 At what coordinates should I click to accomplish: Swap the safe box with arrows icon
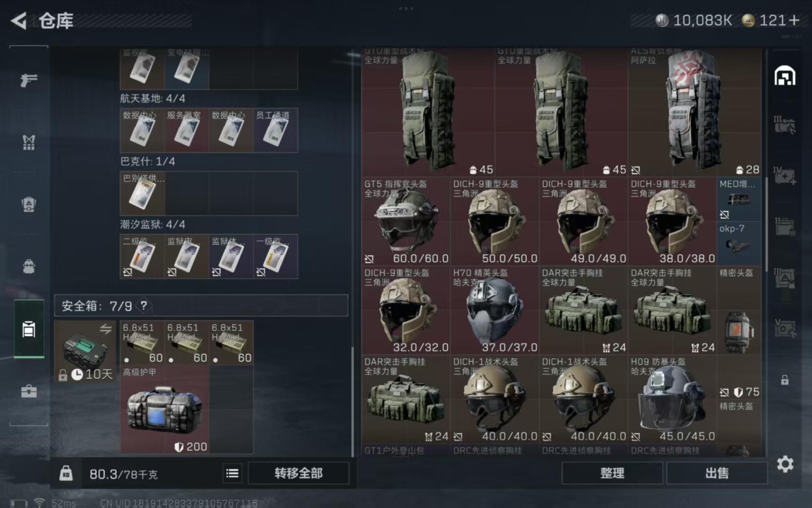[x=106, y=329]
